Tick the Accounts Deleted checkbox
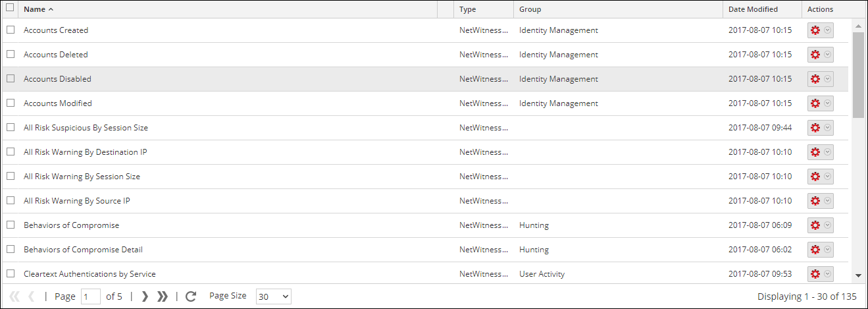Viewport: 868px width, 309px height. click(x=11, y=55)
